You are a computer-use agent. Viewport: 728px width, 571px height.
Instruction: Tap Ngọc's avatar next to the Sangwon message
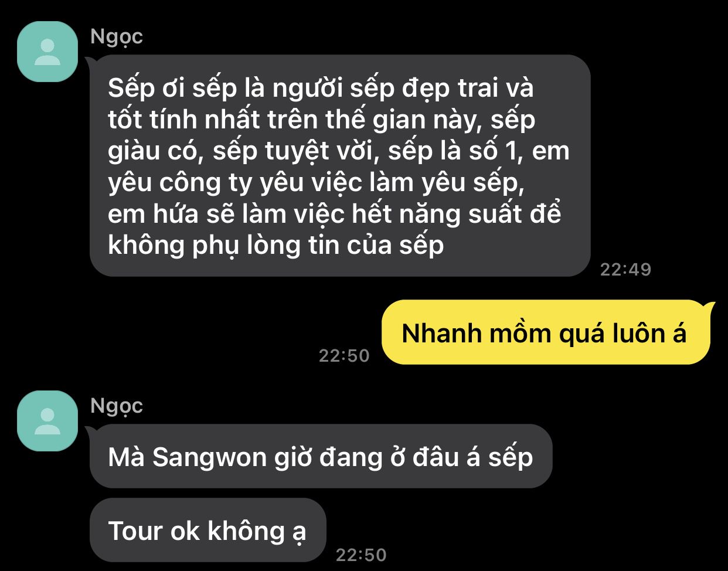coord(47,421)
